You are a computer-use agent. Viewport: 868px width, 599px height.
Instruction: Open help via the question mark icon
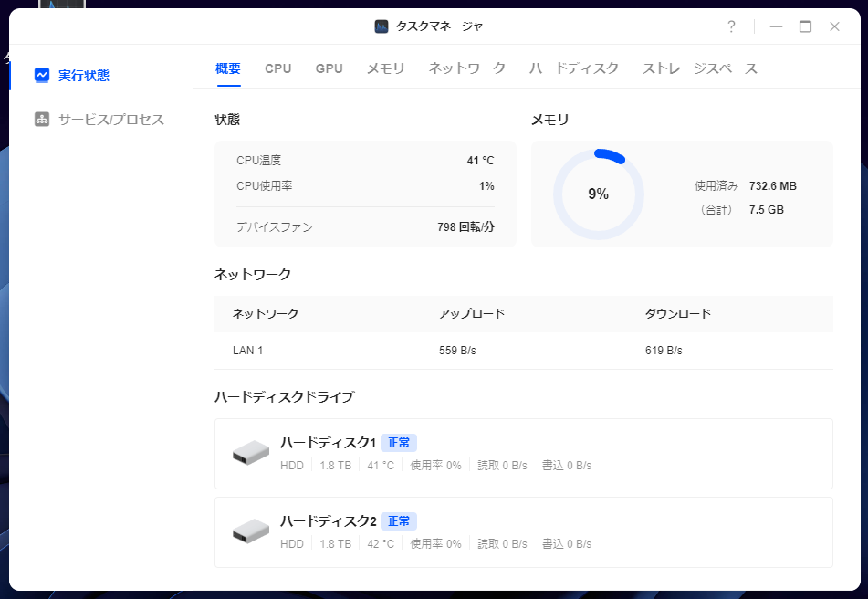(x=731, y=26)
